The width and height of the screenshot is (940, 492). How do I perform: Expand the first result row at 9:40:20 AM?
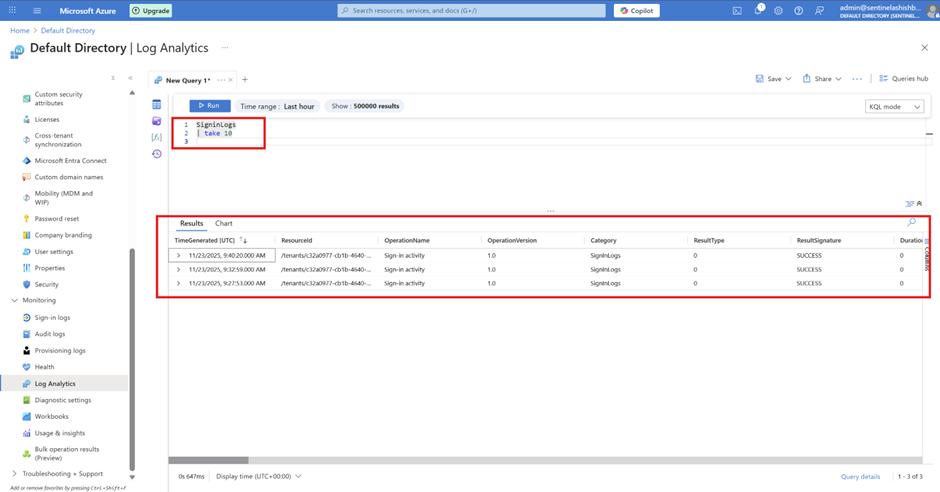(179, 256)
